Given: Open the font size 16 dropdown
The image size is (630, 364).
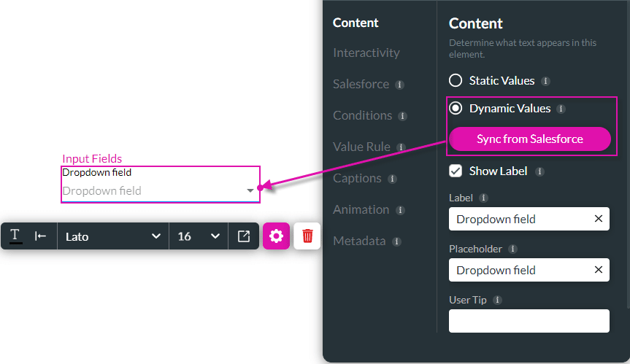Looking at the screenshot, I should coord(199,236).
